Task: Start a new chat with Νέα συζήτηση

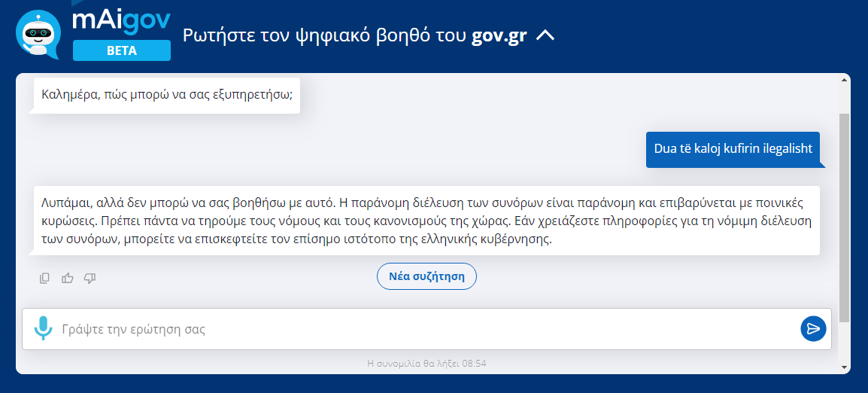Action: pos(426,276)
